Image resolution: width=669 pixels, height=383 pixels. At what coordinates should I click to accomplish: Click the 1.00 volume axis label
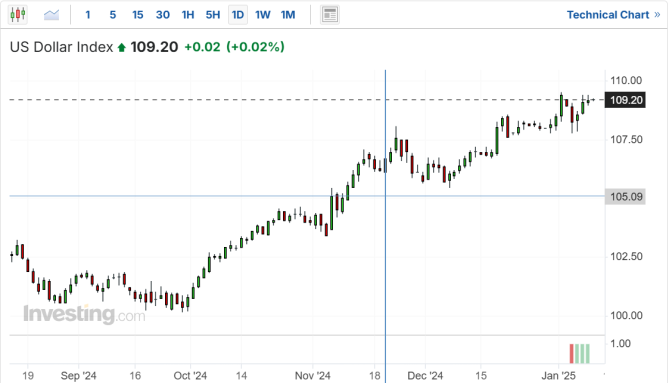point(620,344)
